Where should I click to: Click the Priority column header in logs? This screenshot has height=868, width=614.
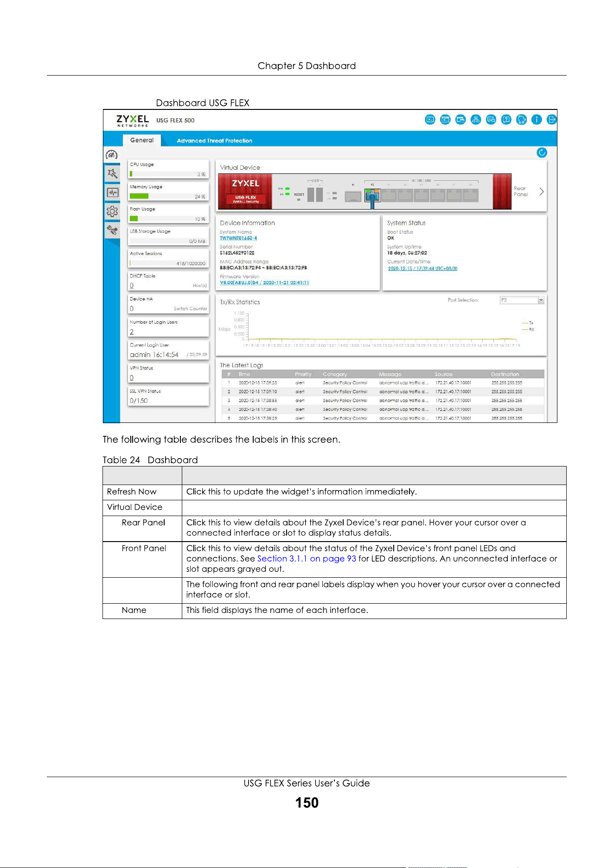point(303,374)
